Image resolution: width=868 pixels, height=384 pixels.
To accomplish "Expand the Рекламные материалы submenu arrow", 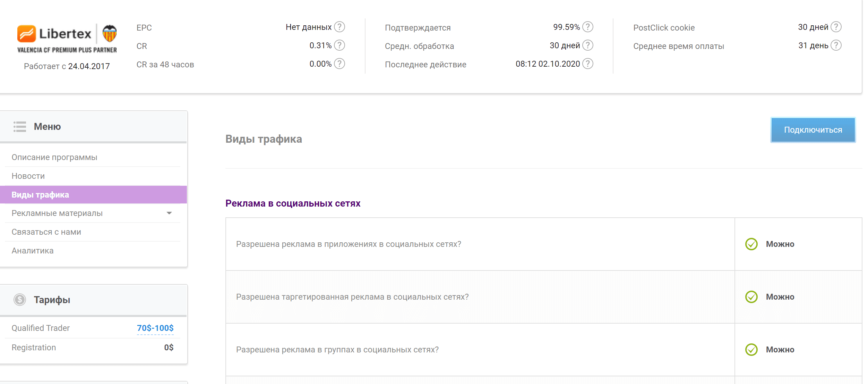I will coord(169,213).
